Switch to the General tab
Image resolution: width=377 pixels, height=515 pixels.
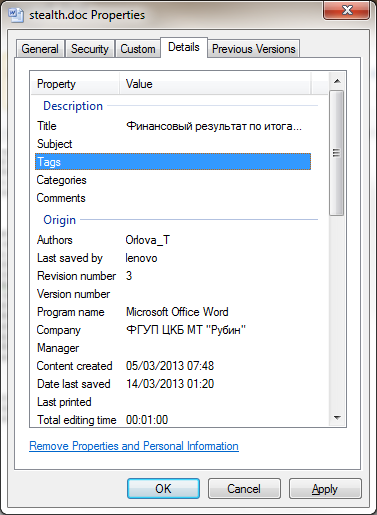pos(40,49)
